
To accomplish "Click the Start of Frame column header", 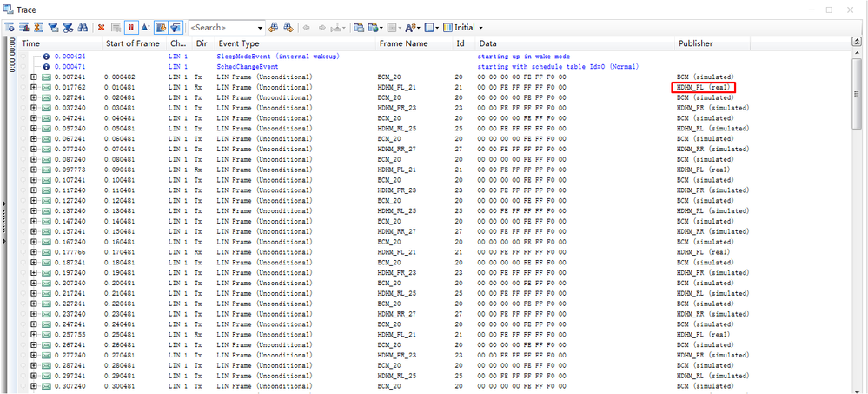I will tap(135, 43).
